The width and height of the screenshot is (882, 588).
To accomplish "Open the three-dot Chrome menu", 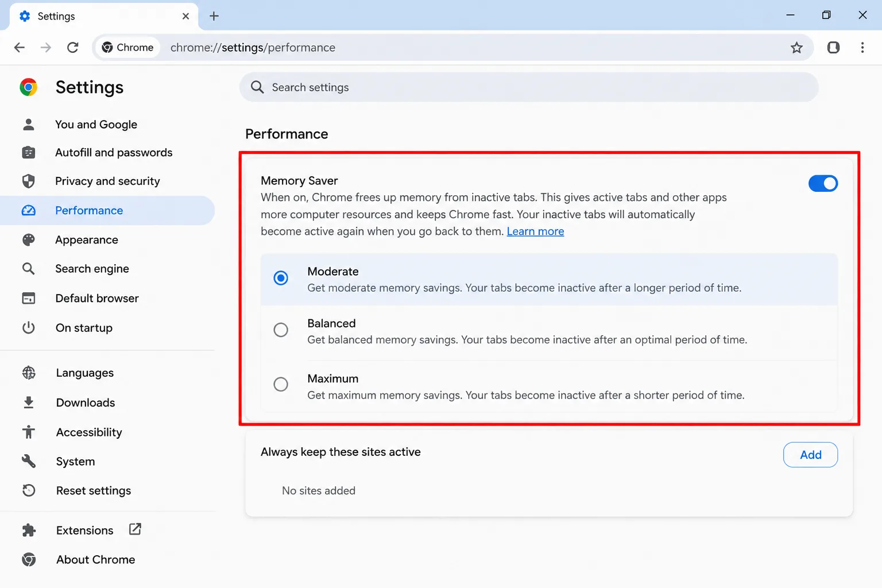I will (862, 48).
